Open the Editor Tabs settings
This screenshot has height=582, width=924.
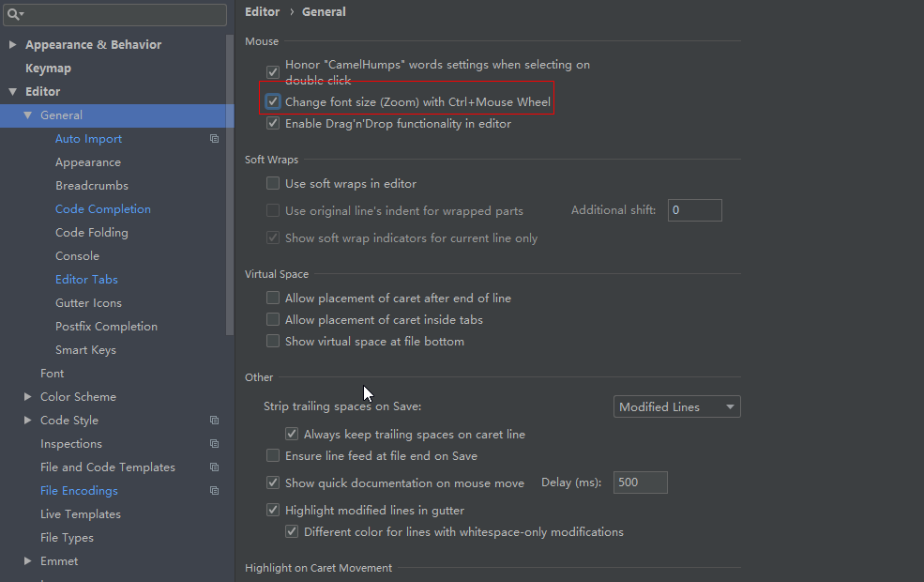click(x=86, y=280)
